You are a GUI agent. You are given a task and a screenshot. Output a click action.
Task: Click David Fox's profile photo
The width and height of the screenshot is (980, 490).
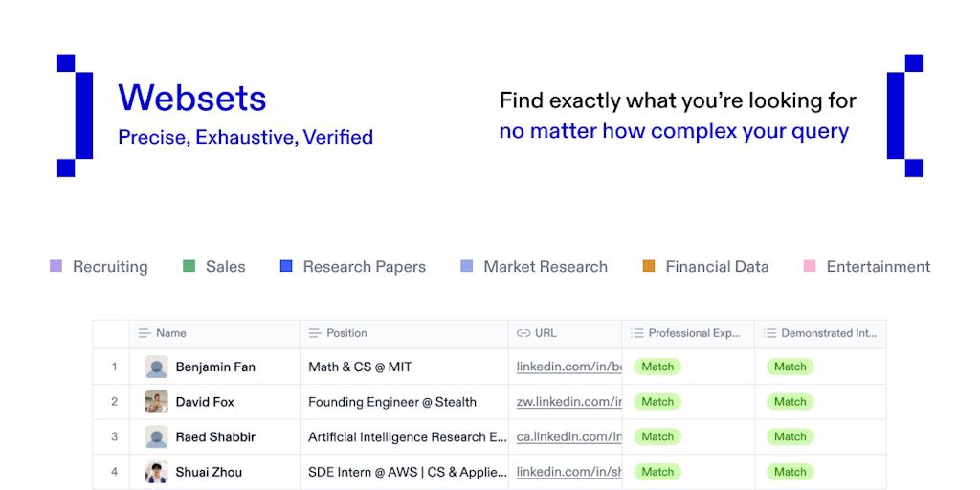156,402
